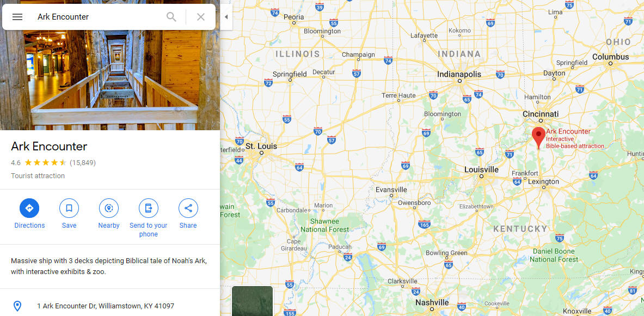Select the red Ark Encounter map pin
The height and width of the screenshot is (316, 644).
pos(538,138)
